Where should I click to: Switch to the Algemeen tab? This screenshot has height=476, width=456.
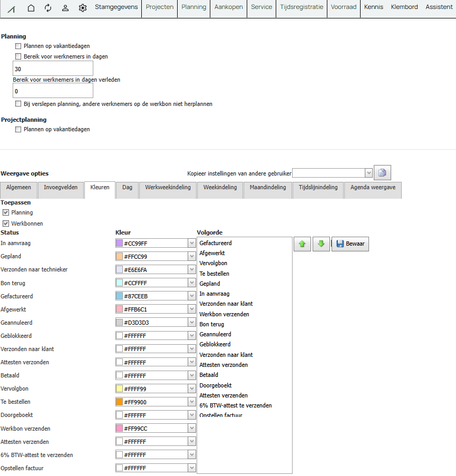18,190
